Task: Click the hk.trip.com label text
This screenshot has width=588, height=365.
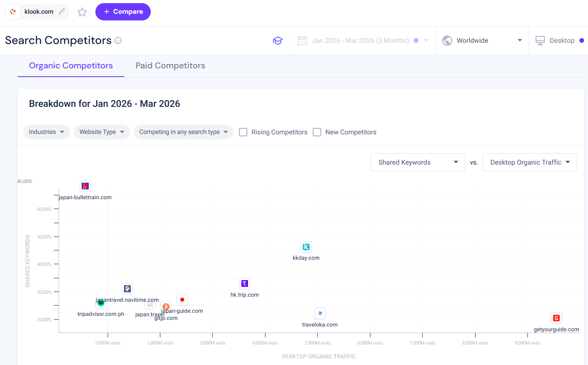Action: 245,295
